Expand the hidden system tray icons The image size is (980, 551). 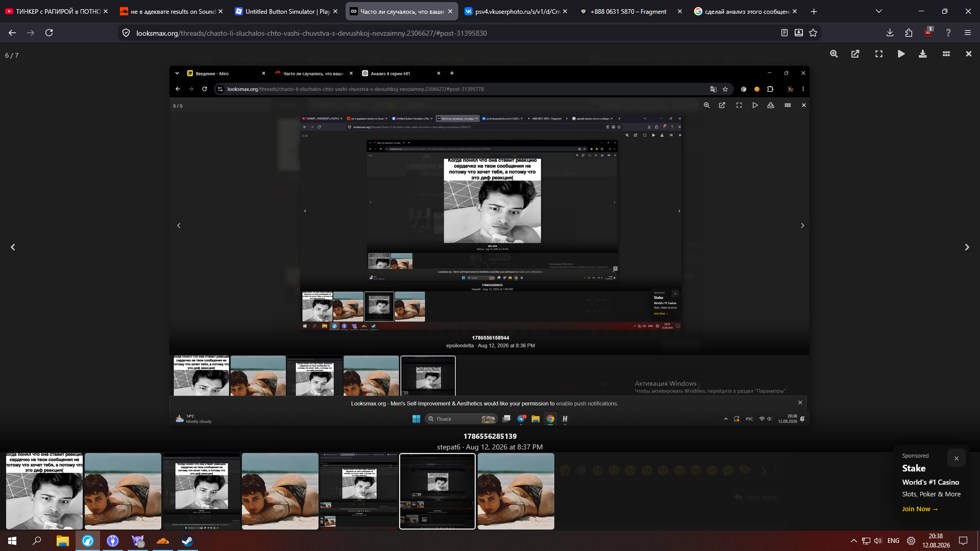pyautogui.click(x=853, y=541)
